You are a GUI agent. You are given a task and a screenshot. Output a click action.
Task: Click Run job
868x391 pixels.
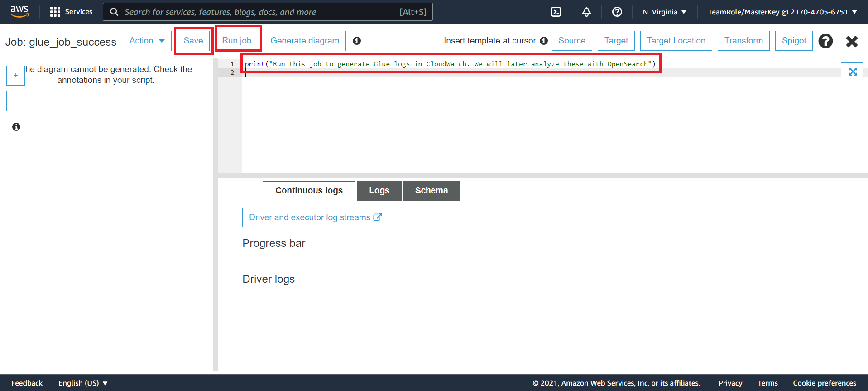tap(237, 41)
